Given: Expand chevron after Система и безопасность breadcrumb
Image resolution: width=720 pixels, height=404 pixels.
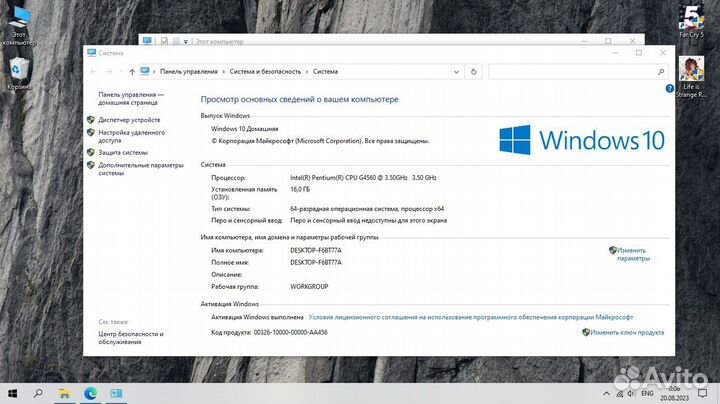Looking at the screenshot, I should pos(307,72).
